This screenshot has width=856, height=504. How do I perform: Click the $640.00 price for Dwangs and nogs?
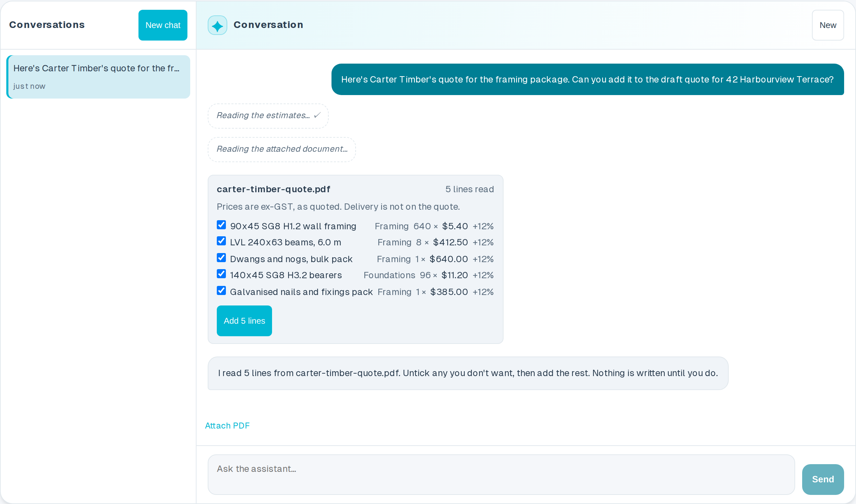449,259
